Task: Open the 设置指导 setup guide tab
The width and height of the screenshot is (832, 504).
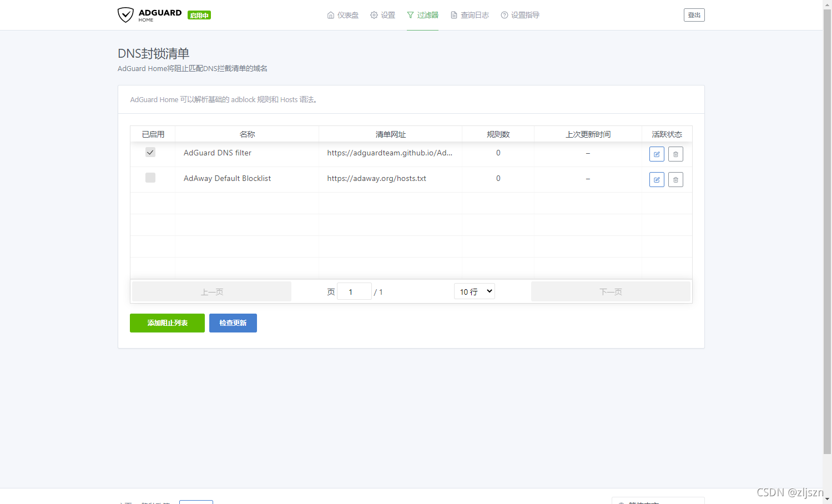Action: click(x=520, y=15)
